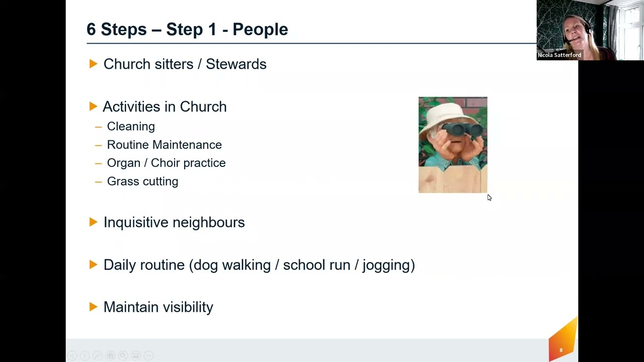Go to the previous slide arrow
644x362 pixels.
point(72,355)
